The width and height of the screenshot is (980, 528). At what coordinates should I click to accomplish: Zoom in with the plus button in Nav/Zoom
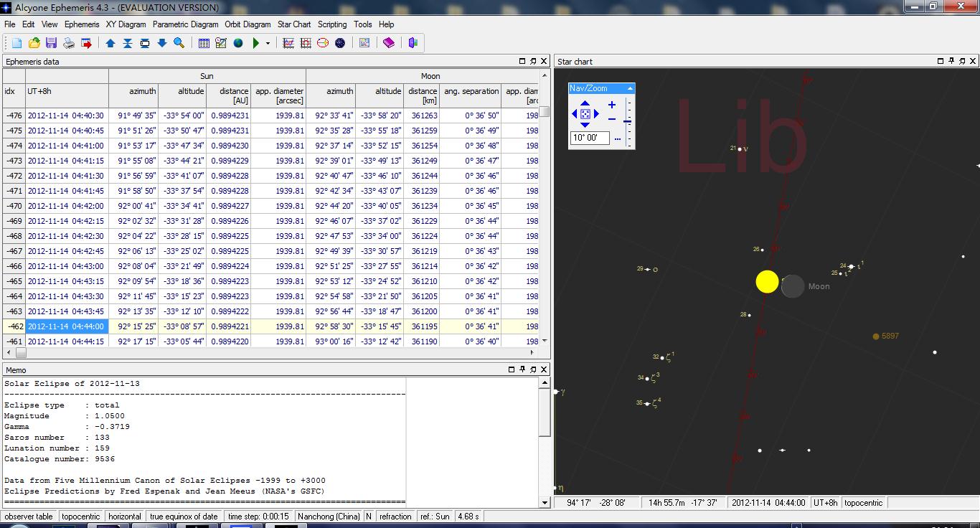pyautogui.click(x=611, y=105)
